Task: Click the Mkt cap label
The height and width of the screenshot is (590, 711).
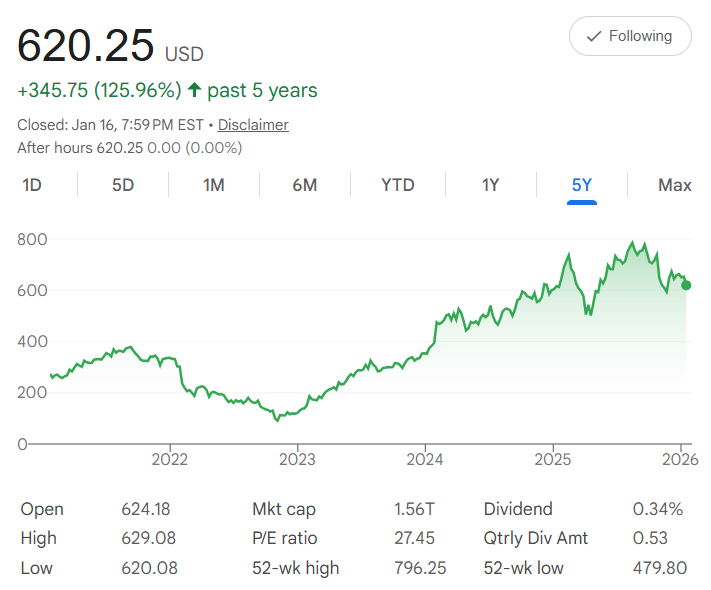Action: click(285, 509)
